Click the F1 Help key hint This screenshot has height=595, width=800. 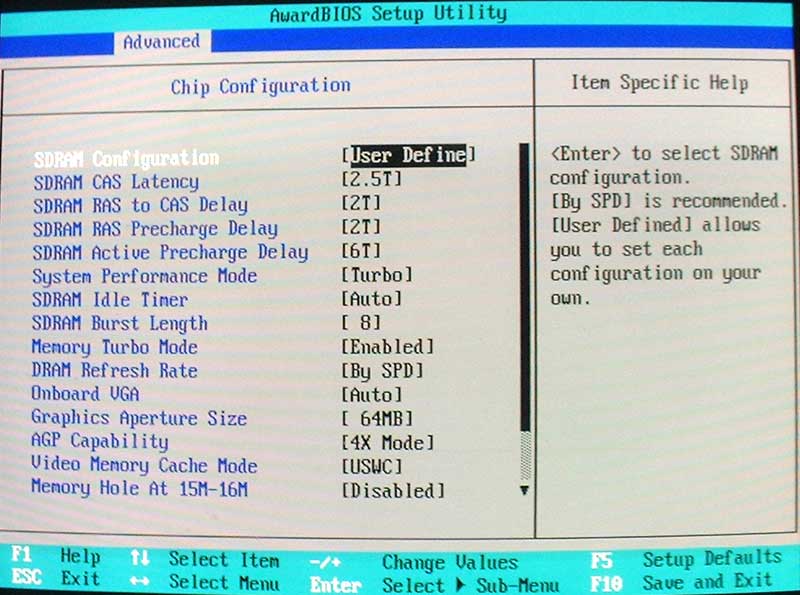coord(56,556)
